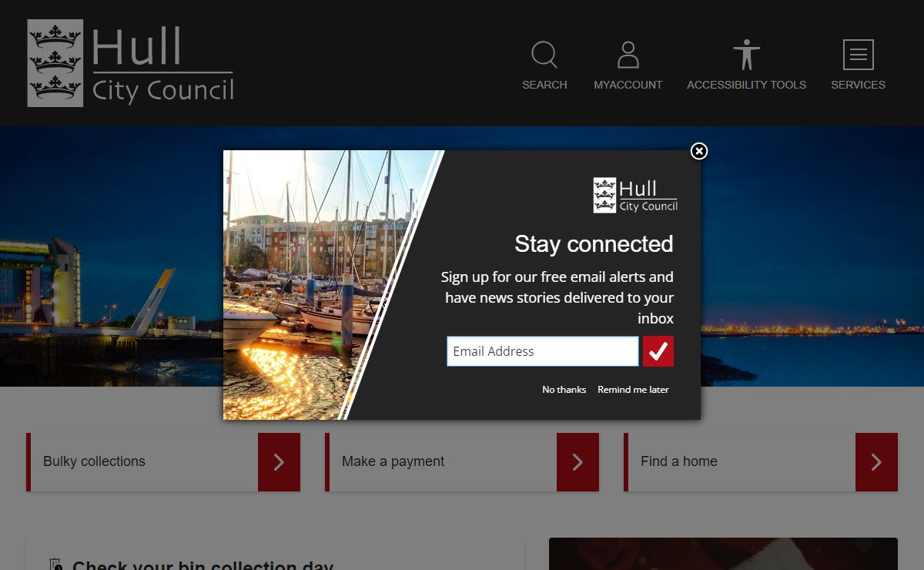The image size is (924, 570).
Task: Click the bin icon beside collection day heading
Action: (x=55, y=565)
